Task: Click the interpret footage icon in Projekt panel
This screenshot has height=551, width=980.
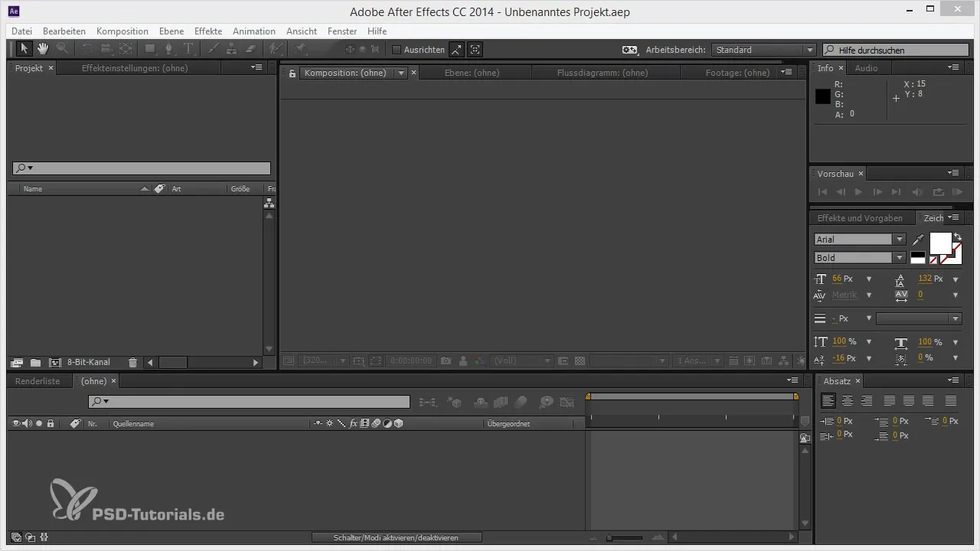Action: point(17,362)
